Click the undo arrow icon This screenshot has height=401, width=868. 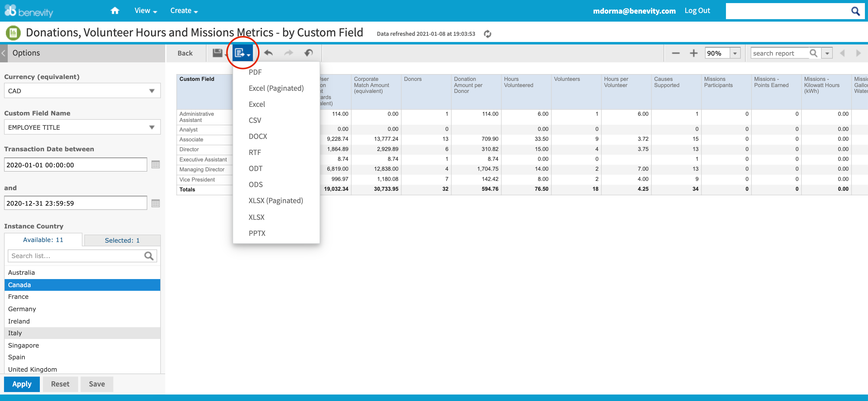click(x=268, y=53)
